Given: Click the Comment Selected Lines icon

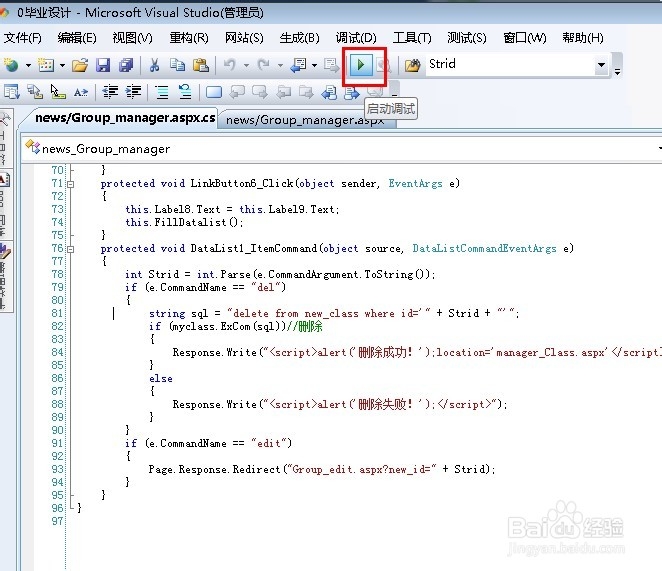Looking at the screenshot, I should point(162,91).
